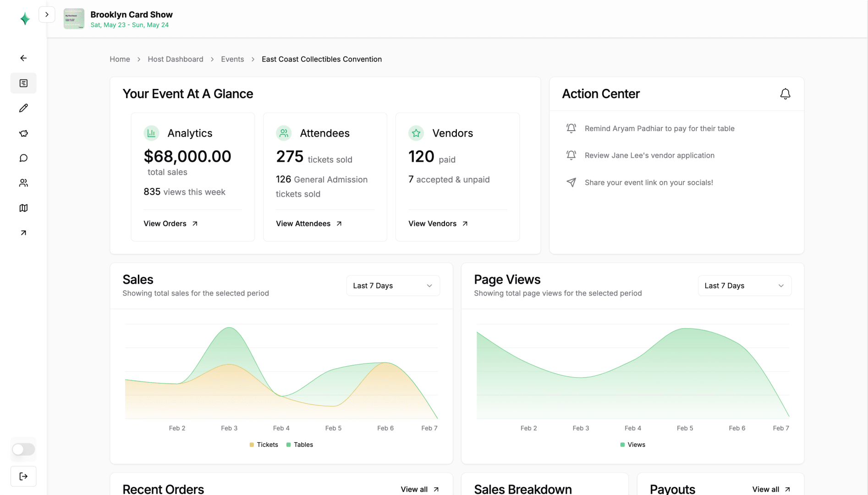This screenshot has height=495, width=868.
Task: Open Page Views Last 7 Days dropdown
Action: (744, 286)
